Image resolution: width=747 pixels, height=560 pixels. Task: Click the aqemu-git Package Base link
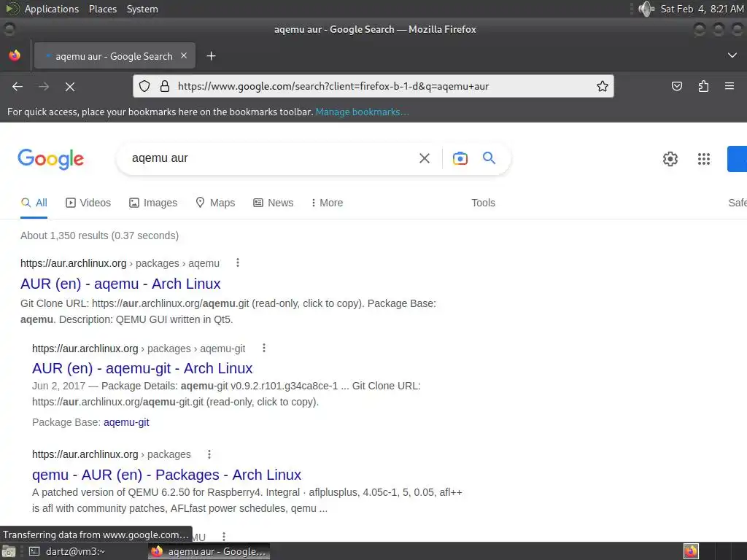[x=126, y=422]
